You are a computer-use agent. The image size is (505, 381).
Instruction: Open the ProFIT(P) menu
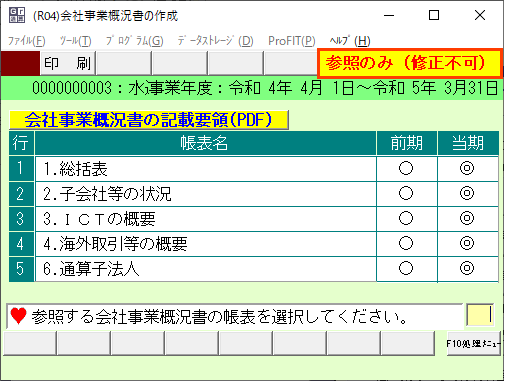(292, 41)
